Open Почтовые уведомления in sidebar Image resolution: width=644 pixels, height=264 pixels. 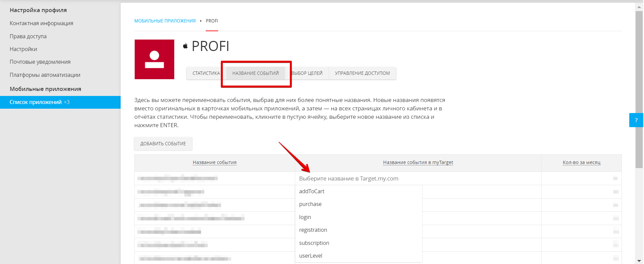pos(40,62)
